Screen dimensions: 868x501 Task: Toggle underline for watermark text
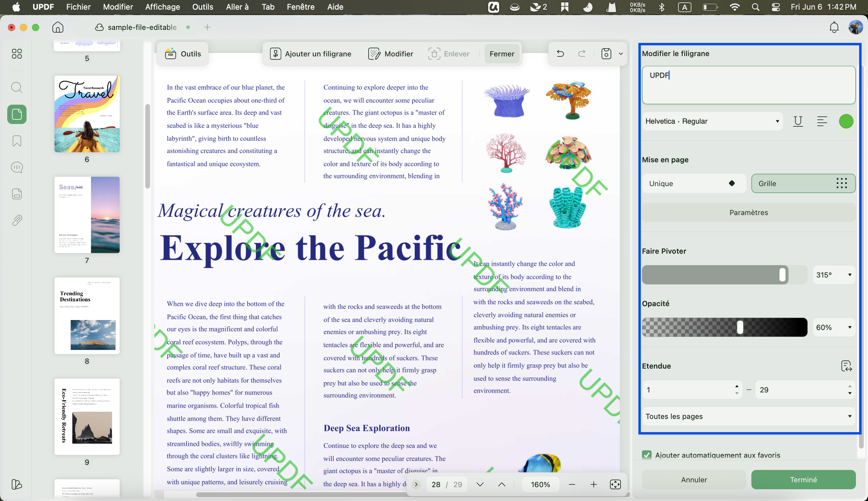[x=798, y=121]
